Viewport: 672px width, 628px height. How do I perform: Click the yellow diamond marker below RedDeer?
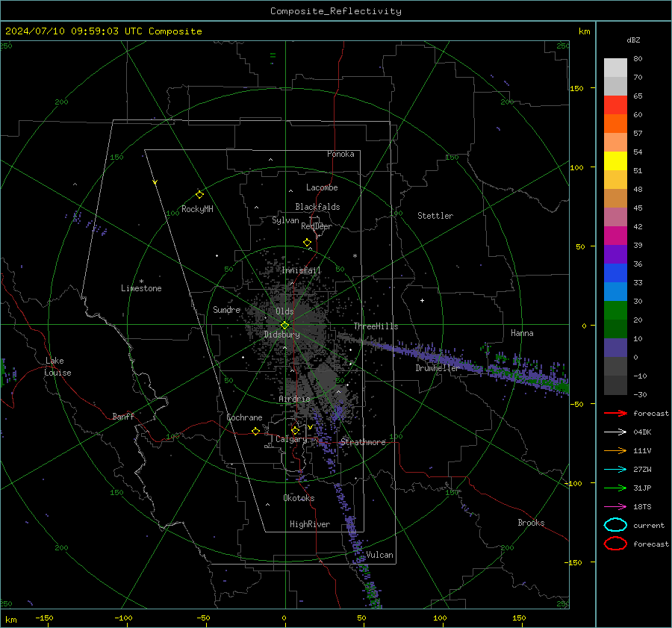(307, 243)
